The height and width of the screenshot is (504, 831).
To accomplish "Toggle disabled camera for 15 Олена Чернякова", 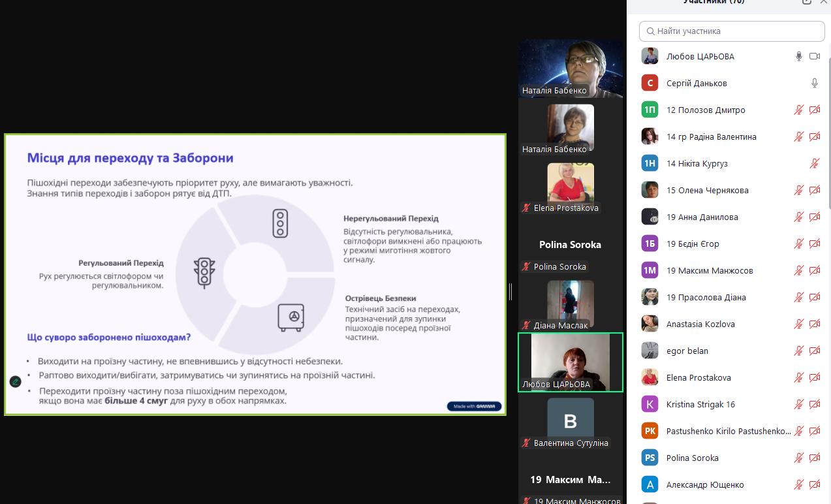I will coord(814,191).
